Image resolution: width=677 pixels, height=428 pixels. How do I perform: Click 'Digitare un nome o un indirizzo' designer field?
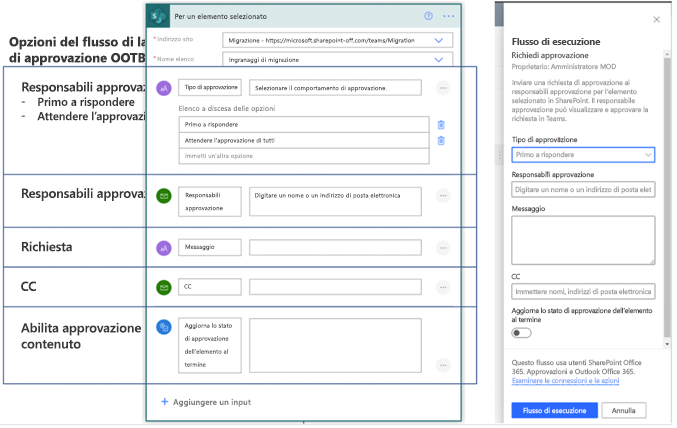(337, 202)
